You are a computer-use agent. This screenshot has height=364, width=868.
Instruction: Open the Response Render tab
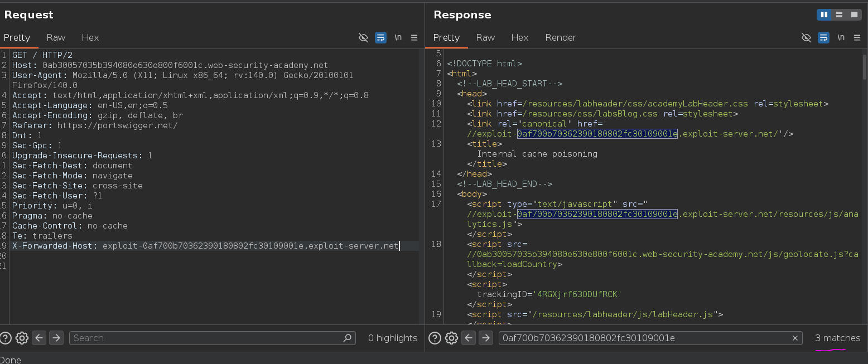(561, 37)
